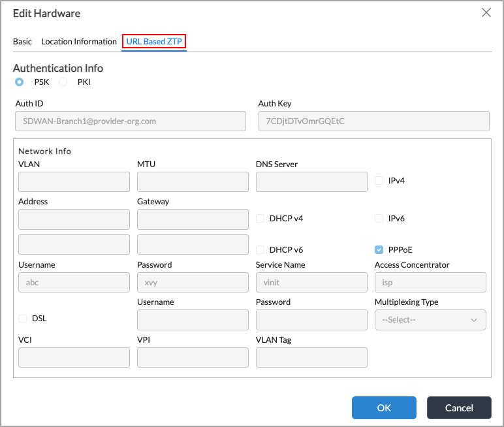Viewport: 504px width, 427px height.
Task: Select the Service Name field
Action: point(311,282)
